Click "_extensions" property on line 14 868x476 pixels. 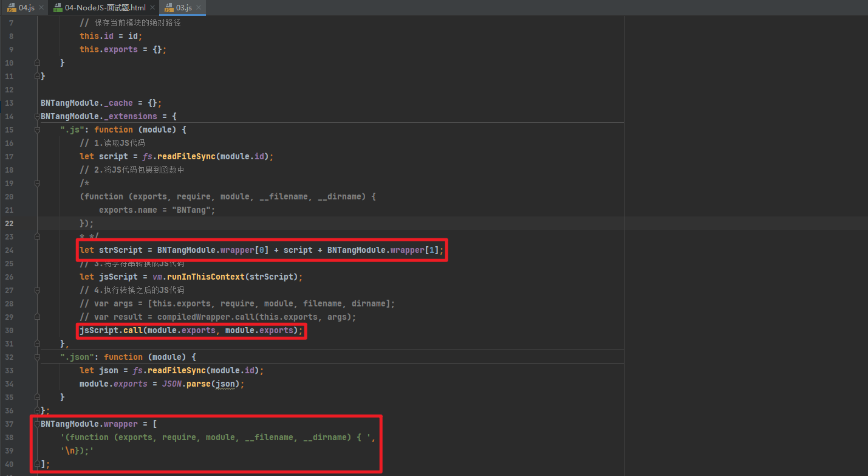pos(130,116)
